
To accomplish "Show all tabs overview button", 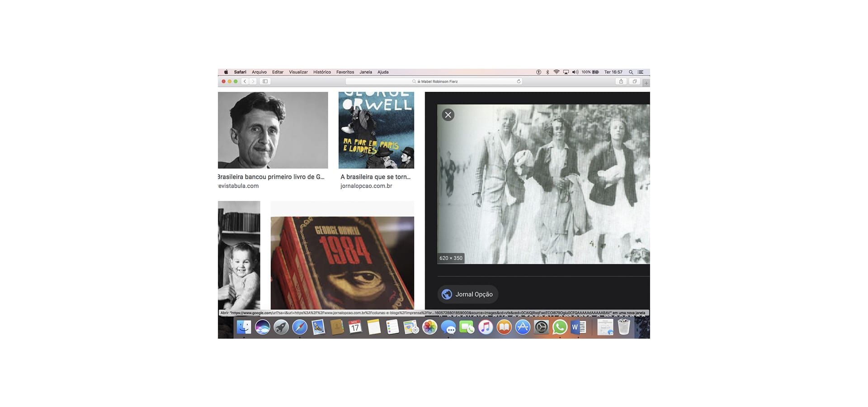I will click(x=635, y=81).
